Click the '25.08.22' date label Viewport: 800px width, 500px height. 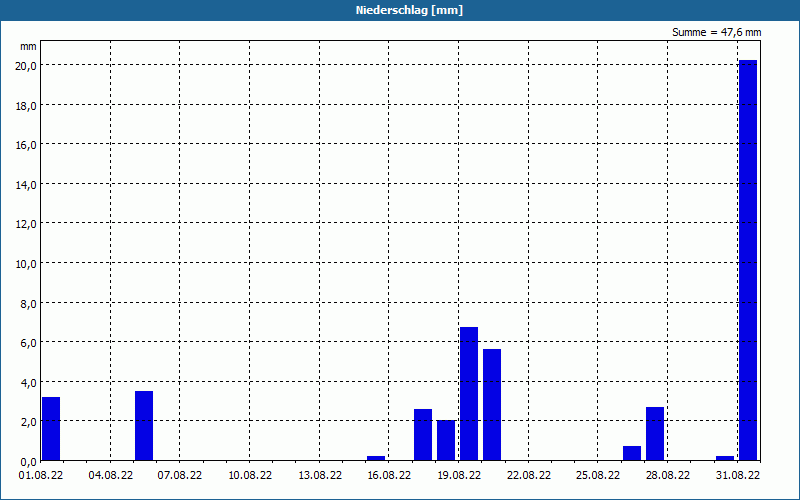pyautogui.click(x=598, y=476)
